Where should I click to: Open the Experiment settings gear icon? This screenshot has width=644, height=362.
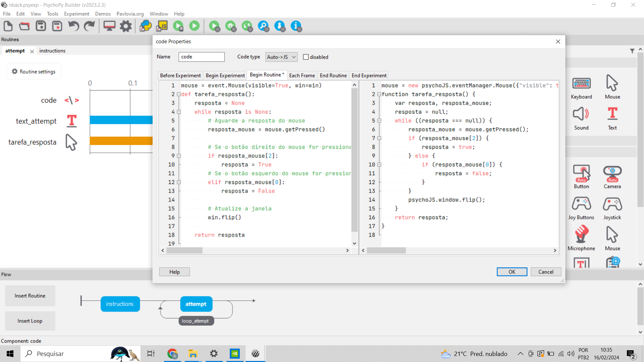[126, 26]
